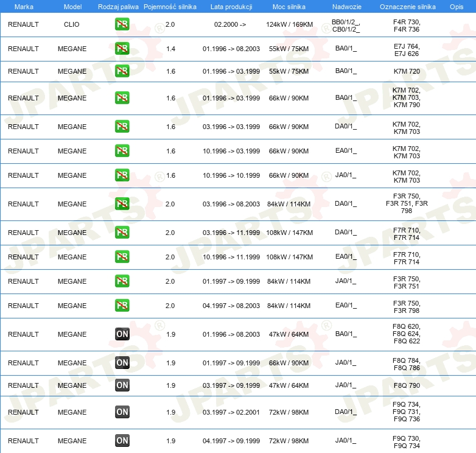Click petrol icon in 2.0 MEGANE JA0/1_ row
Screen dimensions: 476x453
click(x=122, y=281)
